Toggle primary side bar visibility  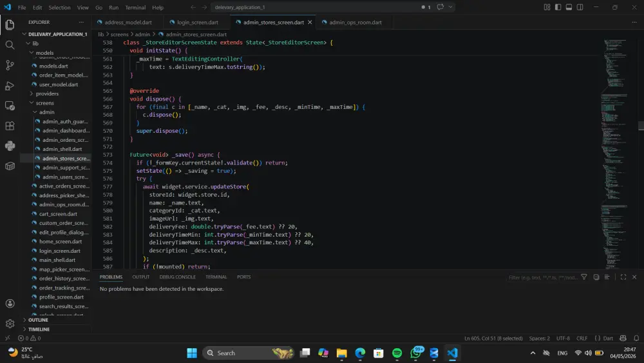coord(558,7)
